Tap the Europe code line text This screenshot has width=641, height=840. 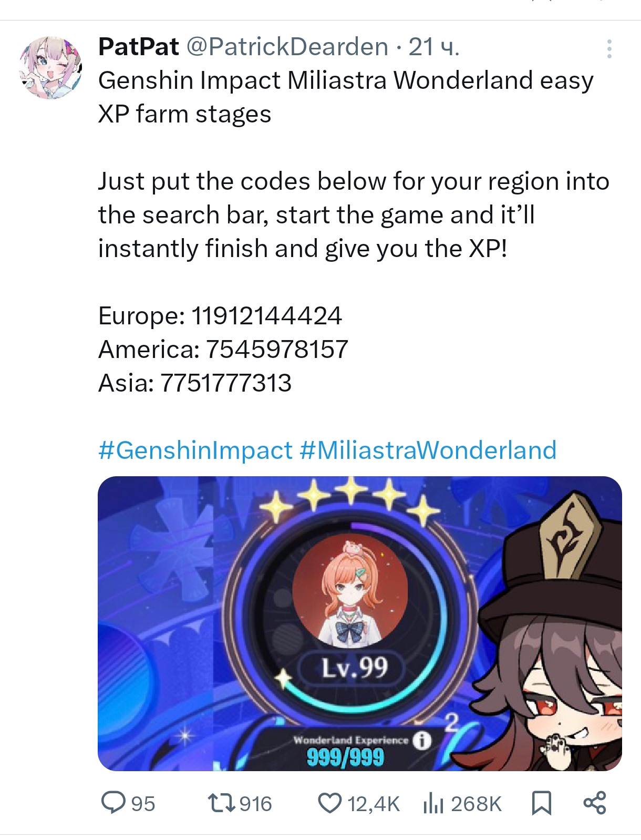[x=220, y=316]
